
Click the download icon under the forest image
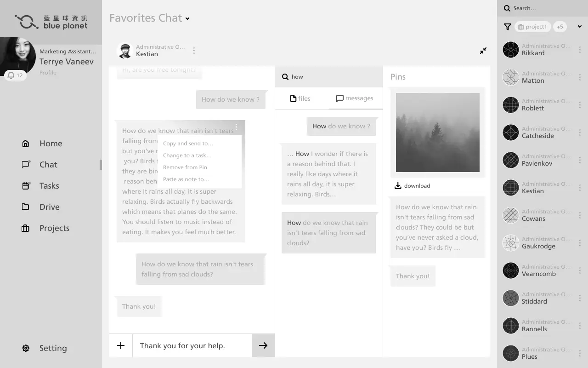coord(398,186)
